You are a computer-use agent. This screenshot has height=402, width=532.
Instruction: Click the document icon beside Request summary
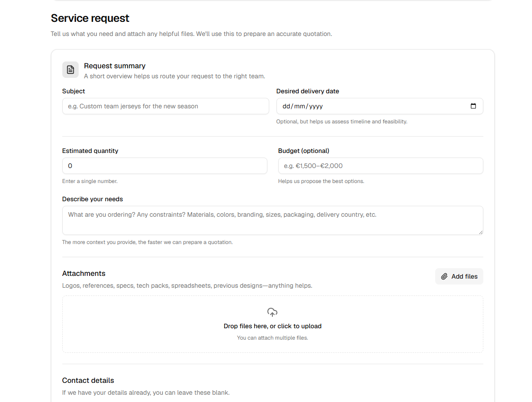tap(70, 69)
